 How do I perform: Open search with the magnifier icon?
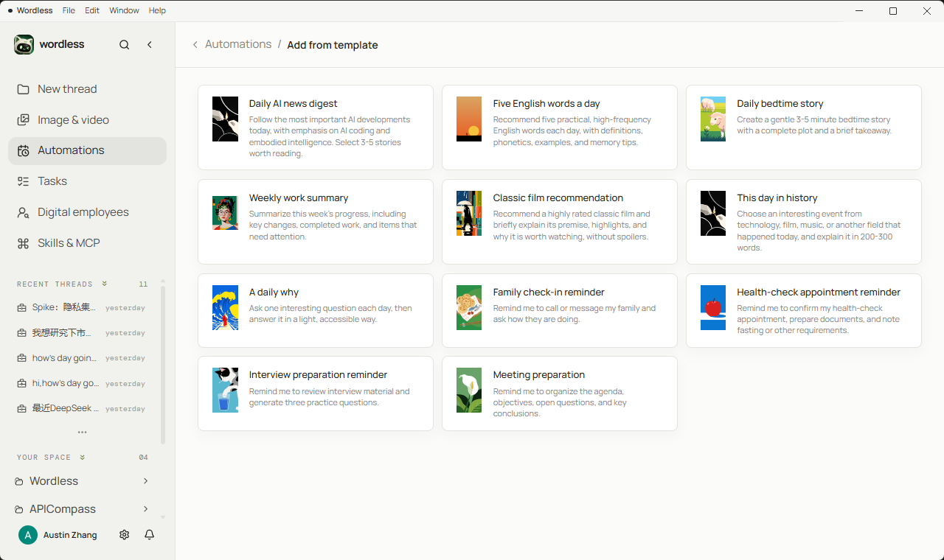point(125,45)
